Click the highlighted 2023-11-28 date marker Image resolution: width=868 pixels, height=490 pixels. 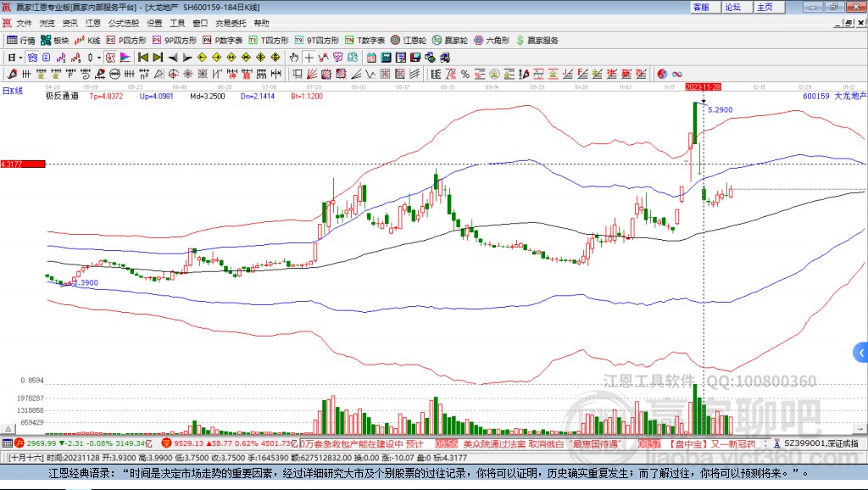pos(703,87)
